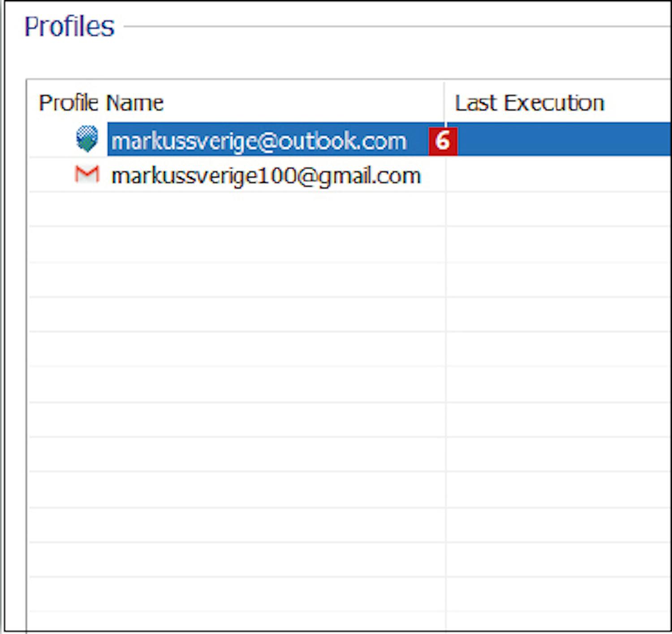Click first empty row below the Gmail profile
The height and width of the screenshot is (634, 672).
pos(237,209)
